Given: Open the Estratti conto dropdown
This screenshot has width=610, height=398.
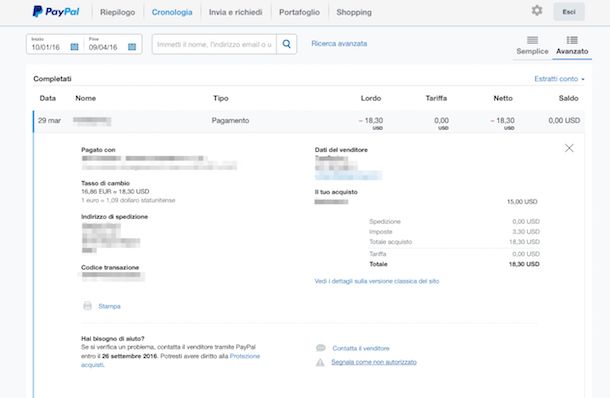Looking at the screenshot, I should pos(559,79).
